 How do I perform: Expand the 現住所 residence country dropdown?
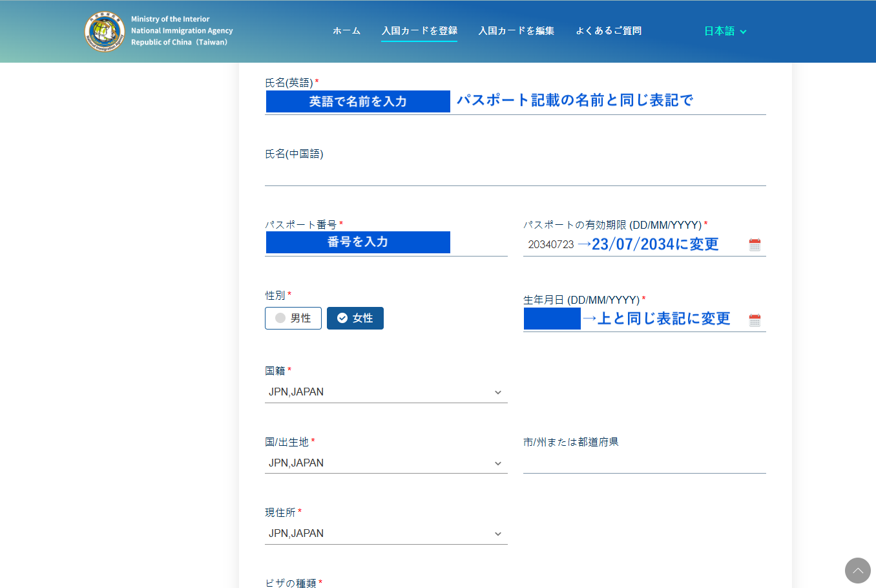[386, 533]
